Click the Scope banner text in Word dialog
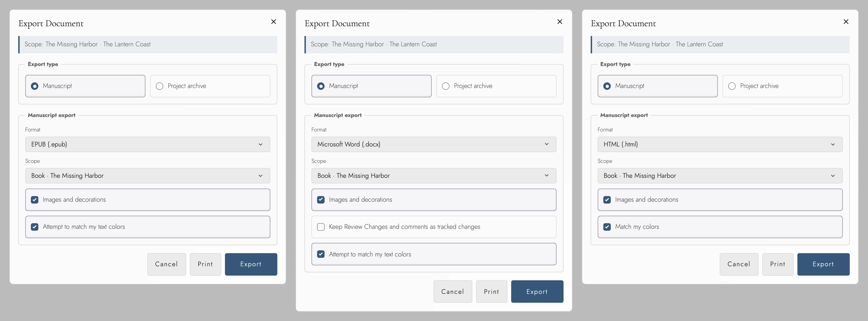Viewport: 868px width, 321px height. [374, 44]
